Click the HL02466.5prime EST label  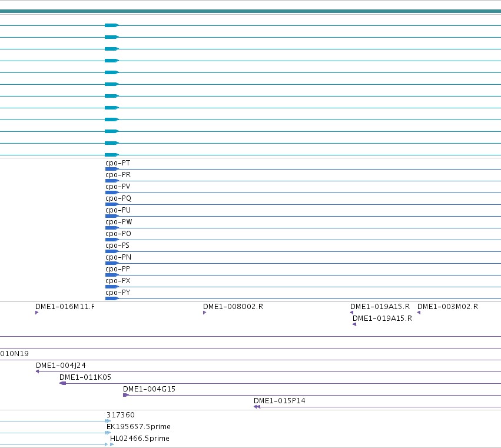pos(140,439)
